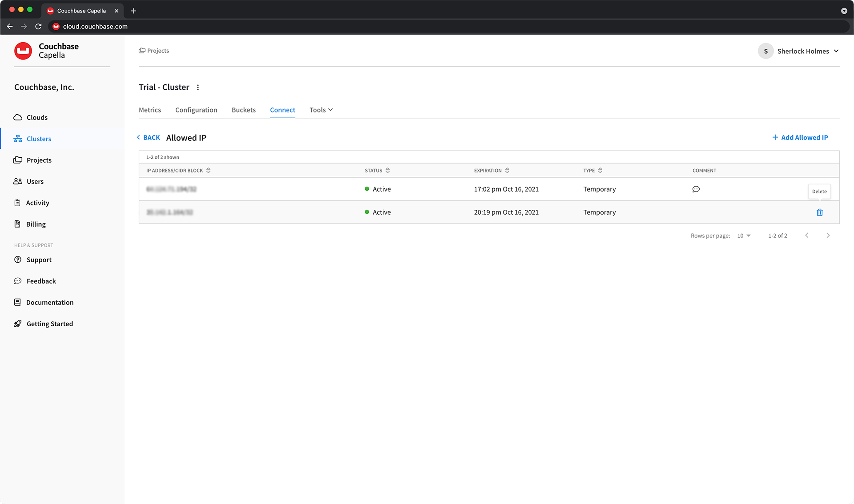Go to the next table page
854x504 pixels.
[x=828, y=236]
